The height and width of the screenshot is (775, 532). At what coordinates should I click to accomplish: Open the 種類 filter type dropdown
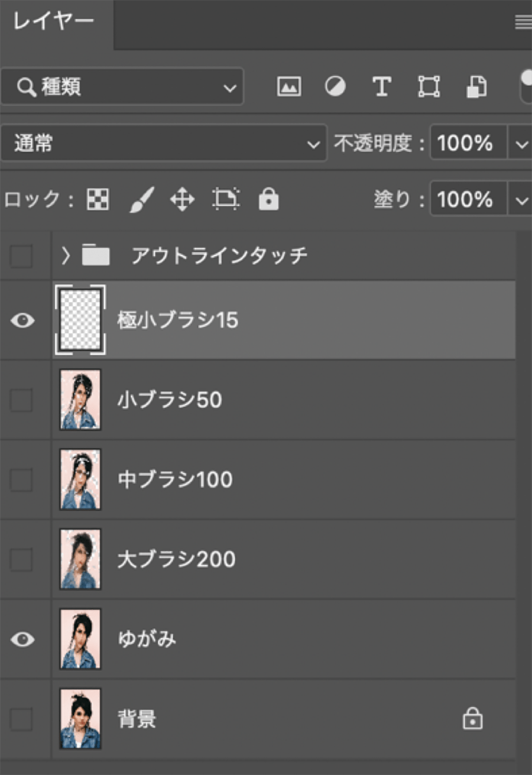tap(122, 87)
